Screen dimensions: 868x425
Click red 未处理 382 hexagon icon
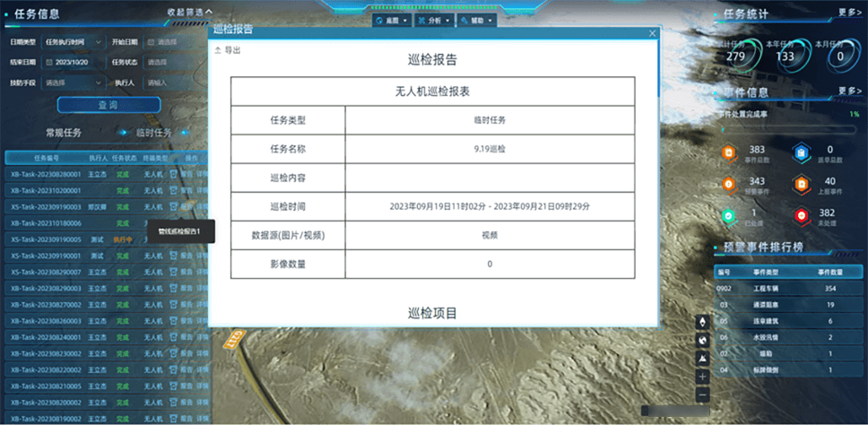tap(800, 215)
